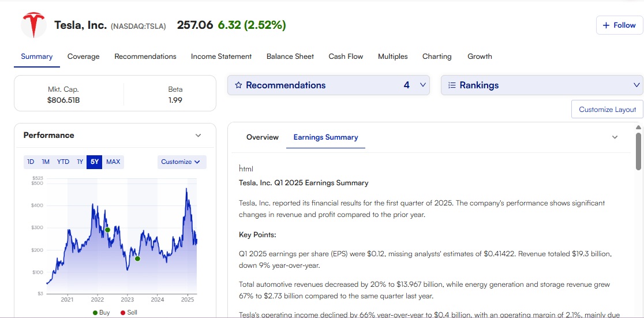Select the 1M chart range
This screenshot has width=644, height=318.
pos(45,162)
